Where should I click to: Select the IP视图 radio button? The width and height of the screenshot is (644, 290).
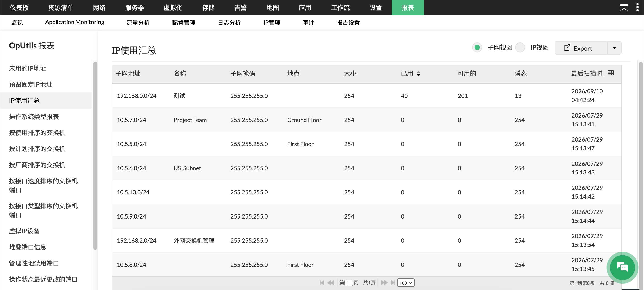[520, 47]
